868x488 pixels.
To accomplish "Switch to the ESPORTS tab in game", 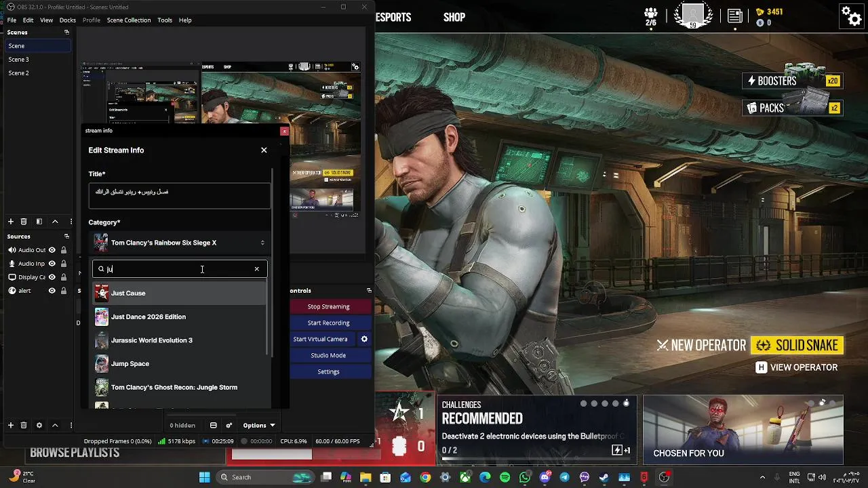I will [x=394, y=18].
